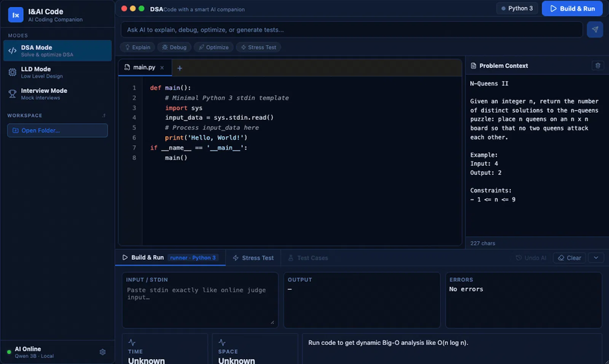This screenshot has height=364, width=609.
Task: Click the Build & Run top button
Action: click(x=572, y=8)
